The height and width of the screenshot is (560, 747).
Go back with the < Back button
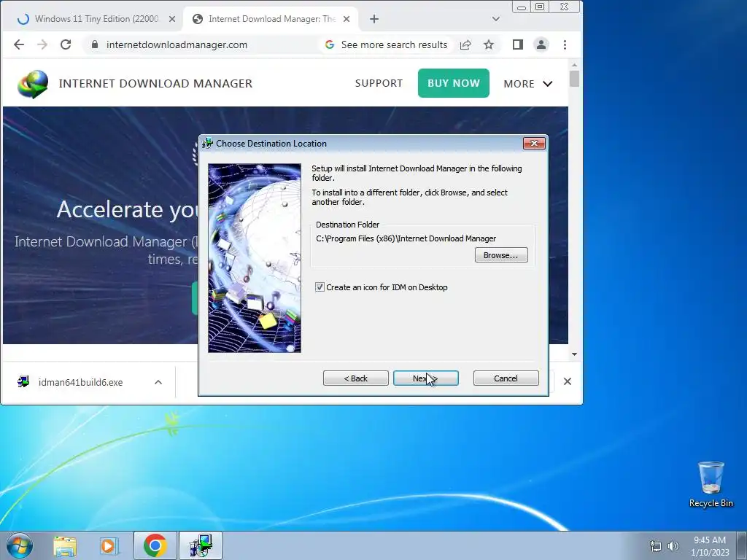click(x=355, y=378)
